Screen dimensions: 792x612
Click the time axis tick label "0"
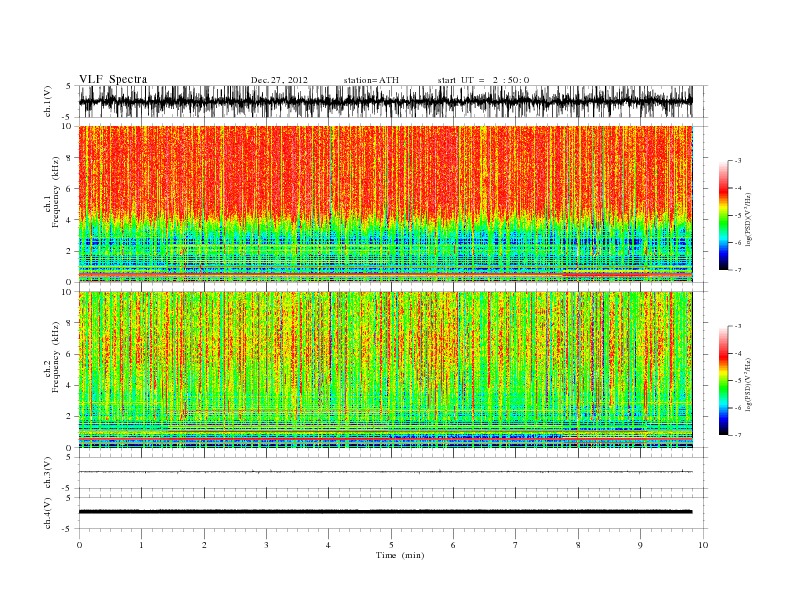[79, 545]
